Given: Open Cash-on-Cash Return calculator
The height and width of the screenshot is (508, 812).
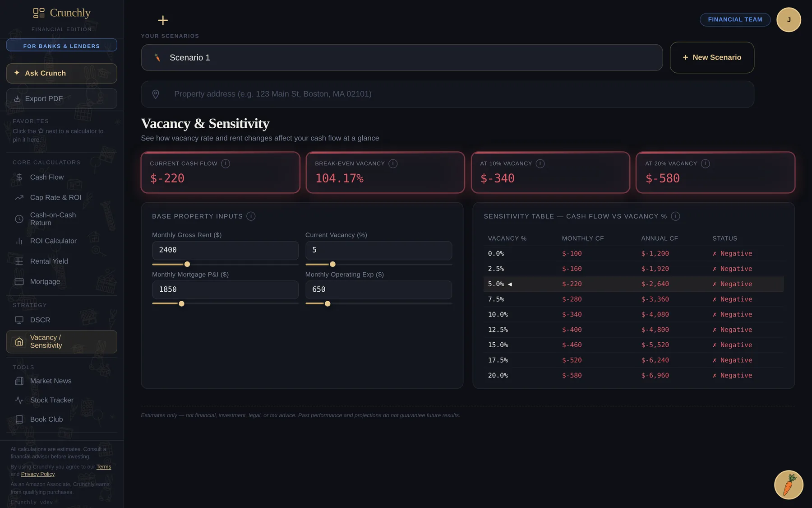Looking at the screenshot, I should click(x=61, y=219).
